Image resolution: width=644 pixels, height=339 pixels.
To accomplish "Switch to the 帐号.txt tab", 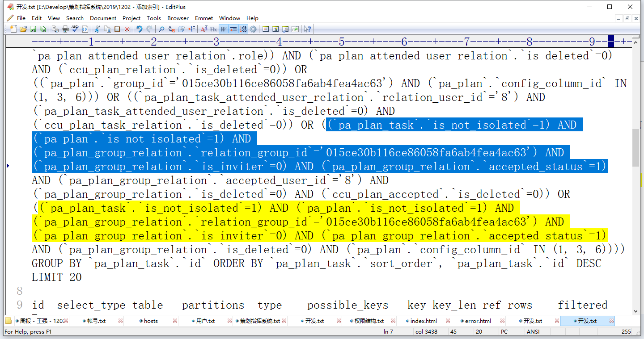I will (x=96, y=321).
